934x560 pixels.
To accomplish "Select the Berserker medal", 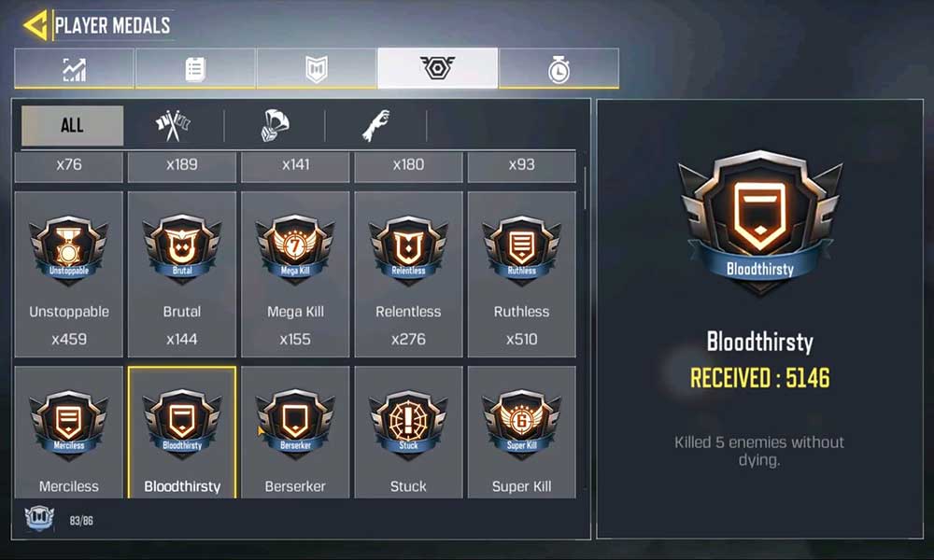I will pyautogui.click(x=295, y=432).
